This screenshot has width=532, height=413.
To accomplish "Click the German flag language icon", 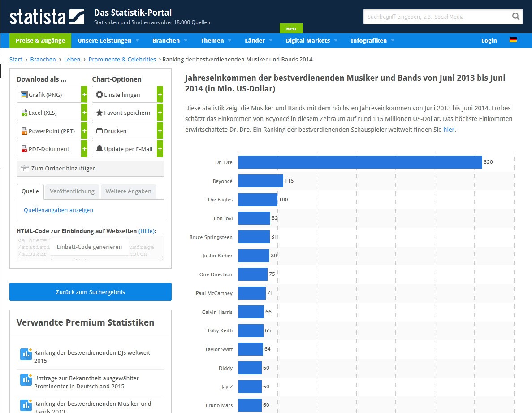I will (513, 40).
